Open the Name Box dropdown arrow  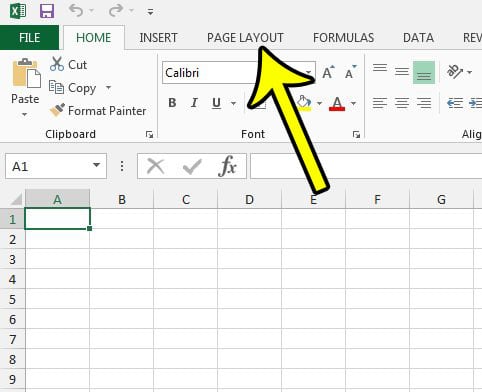pyautogui.click(x=96, y=165)
